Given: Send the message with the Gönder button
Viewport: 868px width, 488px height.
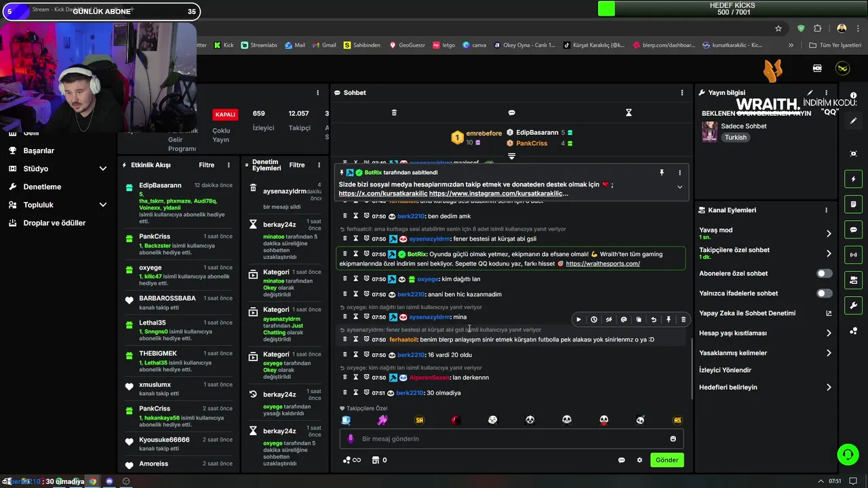Looking at the screenshot, I should [x=667, y=460].
